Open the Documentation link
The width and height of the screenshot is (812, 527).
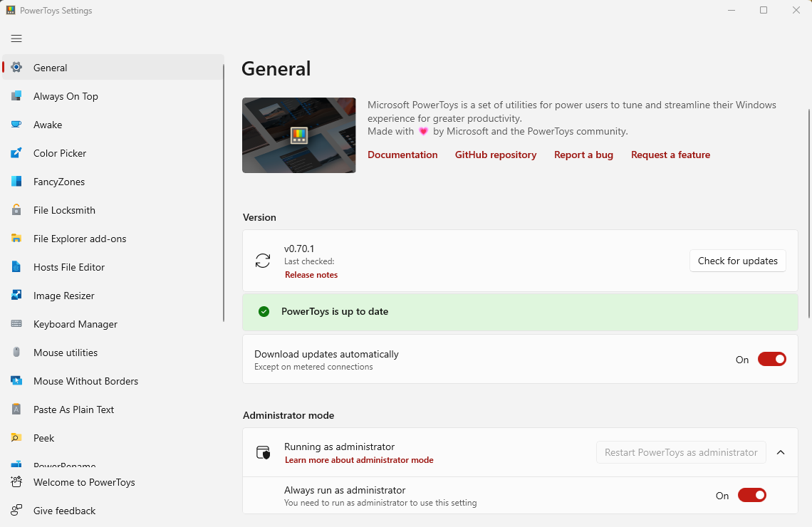[x=402, y=155]
